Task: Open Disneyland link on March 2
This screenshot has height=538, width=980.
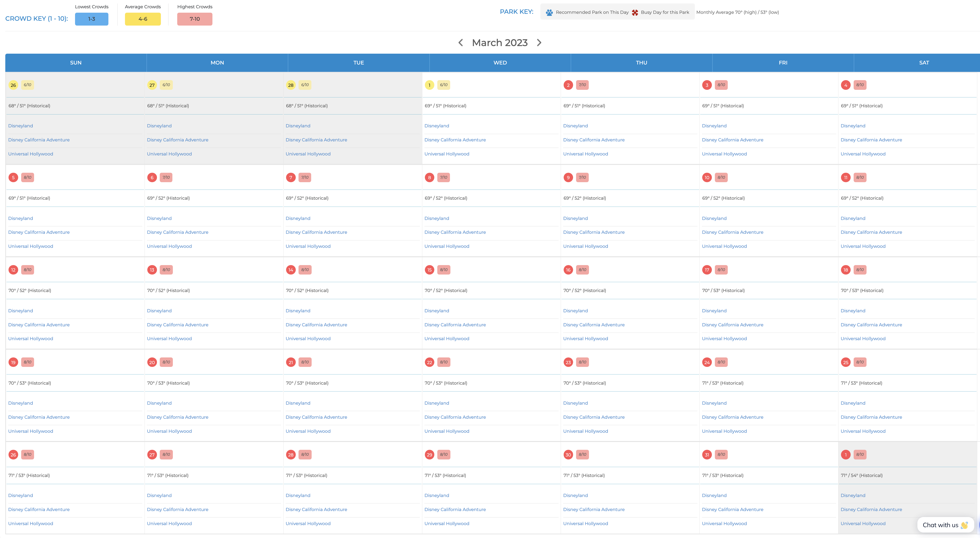Action: 575,126
